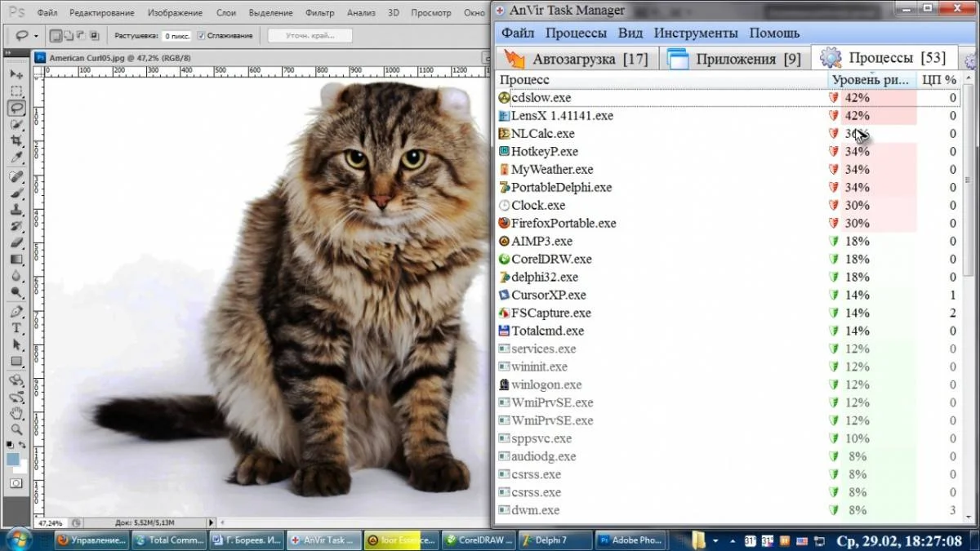Select the CorelDRW.exe process

(x=728, y=259)
